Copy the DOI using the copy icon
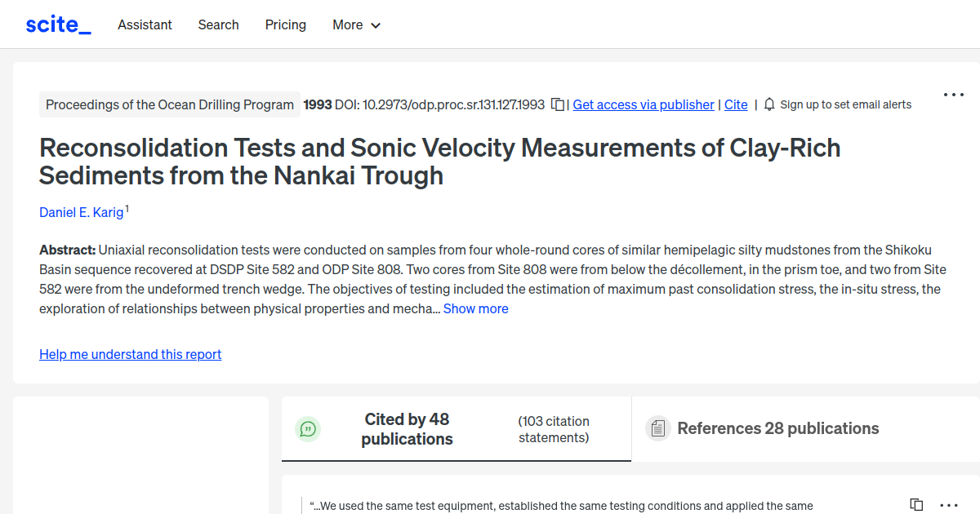The height and width of the screenshot is (514, 980). (x=556, y=104)
